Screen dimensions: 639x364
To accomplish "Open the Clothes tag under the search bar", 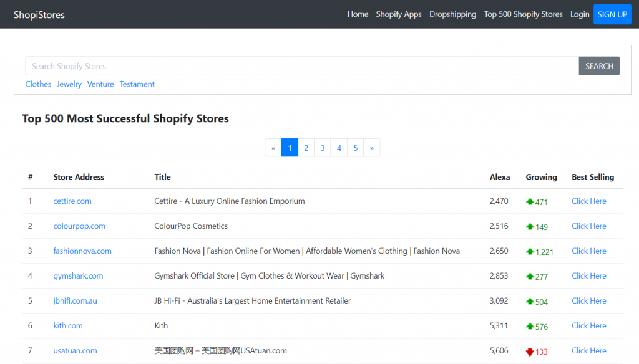I will click(38, 84).
